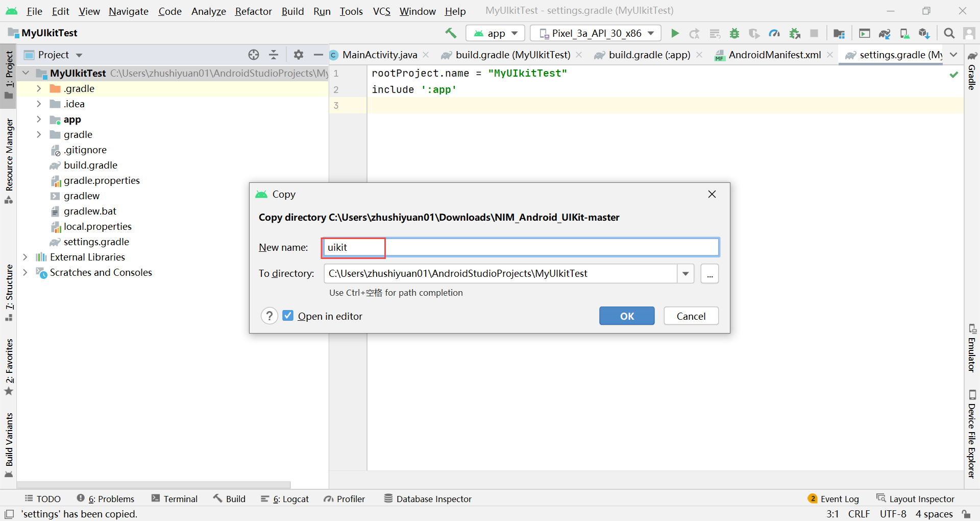
Task: Open the Structure side tool window
Action: click(9, 292)
